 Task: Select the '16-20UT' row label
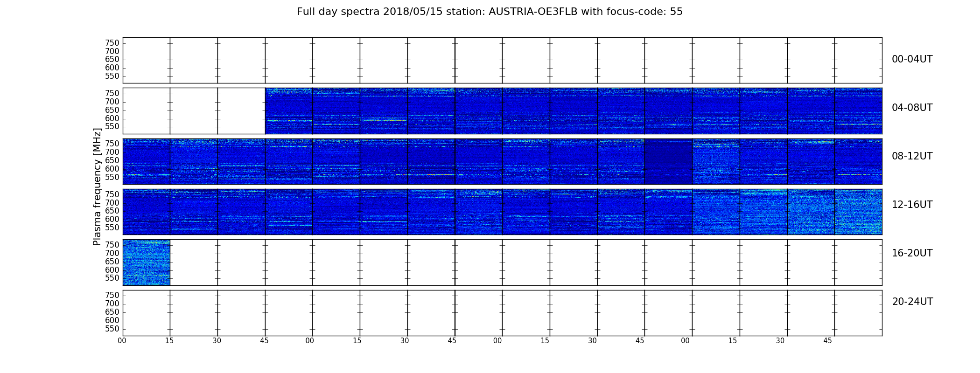(x=912, y=253)
